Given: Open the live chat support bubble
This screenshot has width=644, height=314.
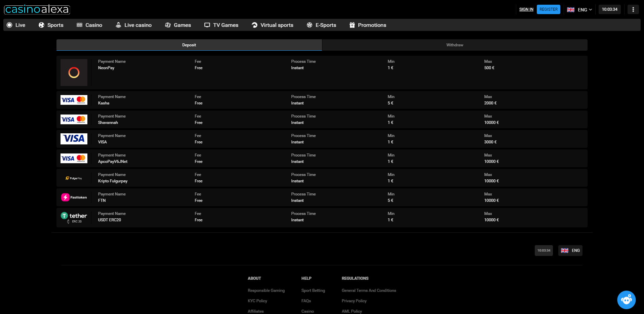Looking at the screenshot, I should pos(626,300).
